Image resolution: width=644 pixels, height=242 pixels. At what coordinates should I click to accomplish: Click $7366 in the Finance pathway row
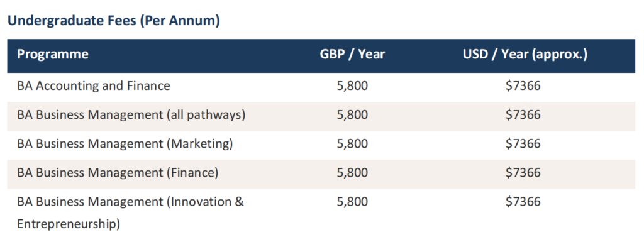[523, 173]
